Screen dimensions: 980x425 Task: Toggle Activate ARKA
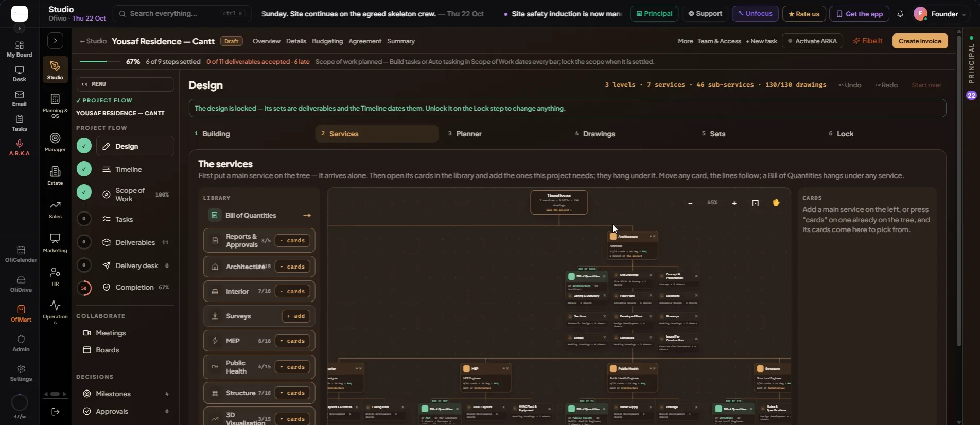click(x=812, y=41)
